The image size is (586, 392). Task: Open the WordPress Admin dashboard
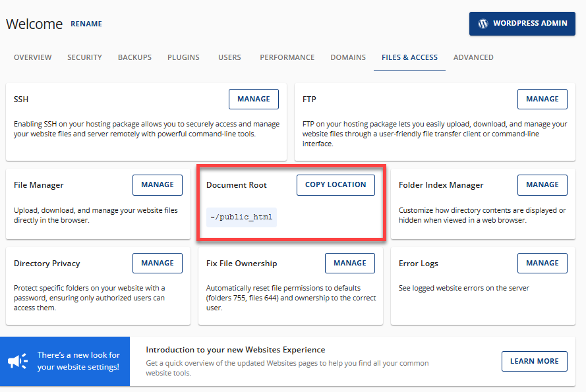pyautogui.click(x=522, y=23)
